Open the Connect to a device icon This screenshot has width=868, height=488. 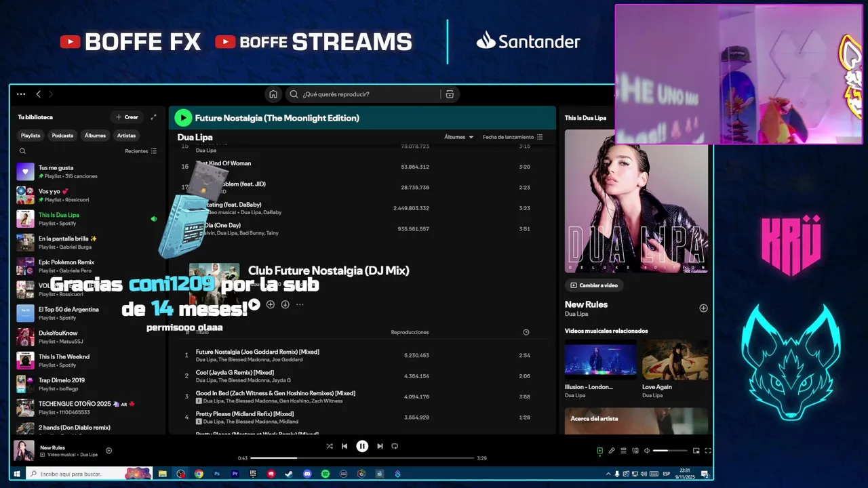(x=635, y=451)
